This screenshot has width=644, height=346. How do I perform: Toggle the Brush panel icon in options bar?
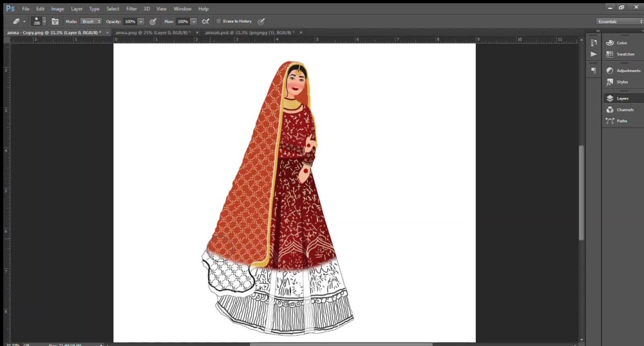(55, 21)
